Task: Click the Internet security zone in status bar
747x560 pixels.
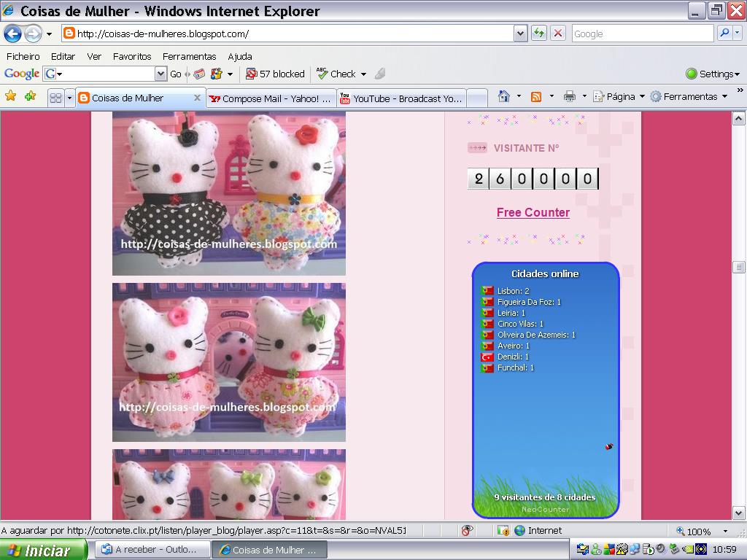Action: [538, 531]
